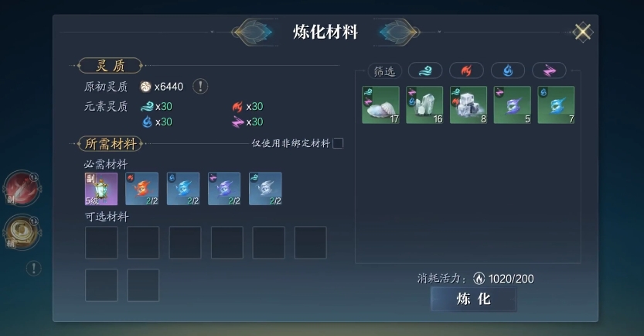The width and height of the screenshot is (644, 336).
Task: Pick the crystal material with count 16
Action: [424, 105]
